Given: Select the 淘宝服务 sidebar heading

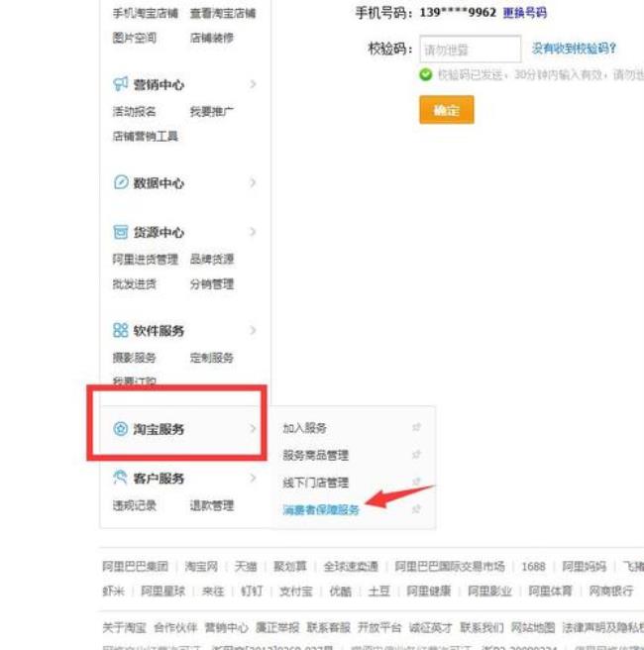Looking at the screenshot, I should [159, 429].
